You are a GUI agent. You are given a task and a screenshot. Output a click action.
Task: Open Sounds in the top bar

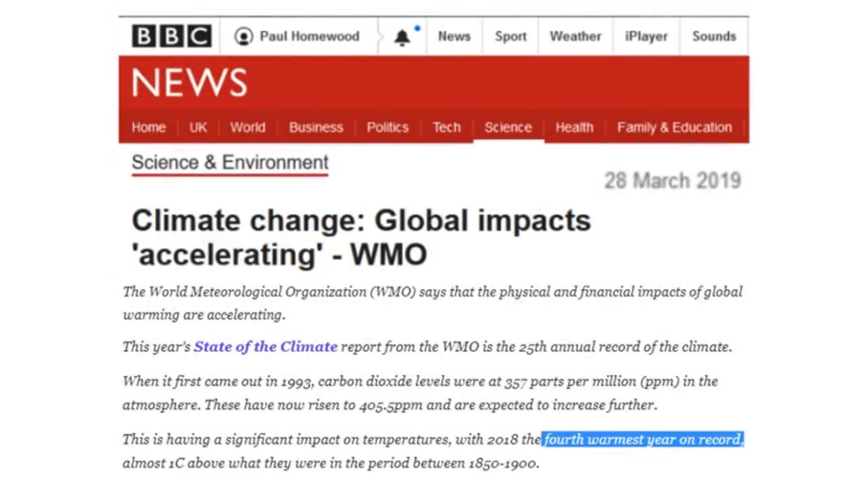click(714, 37)
